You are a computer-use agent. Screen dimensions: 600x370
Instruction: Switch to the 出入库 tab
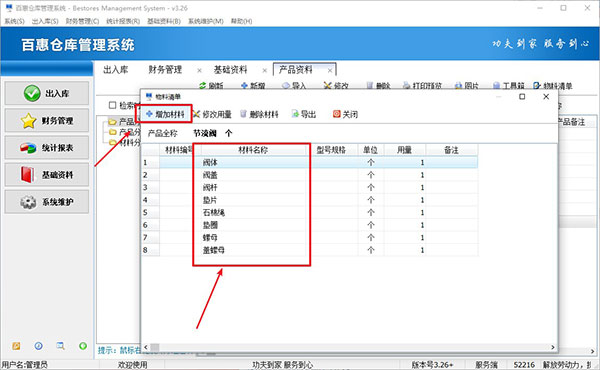(x=116, y=70)
